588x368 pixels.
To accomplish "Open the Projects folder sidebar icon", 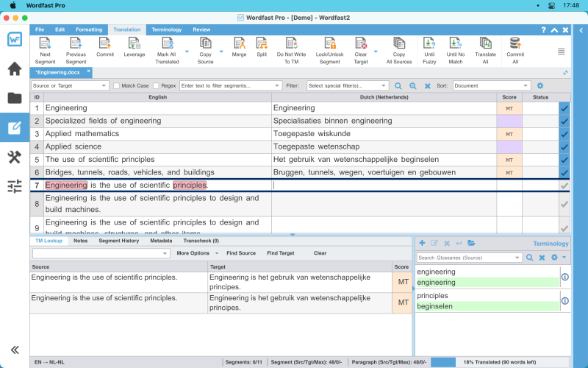I will (15, 98).
